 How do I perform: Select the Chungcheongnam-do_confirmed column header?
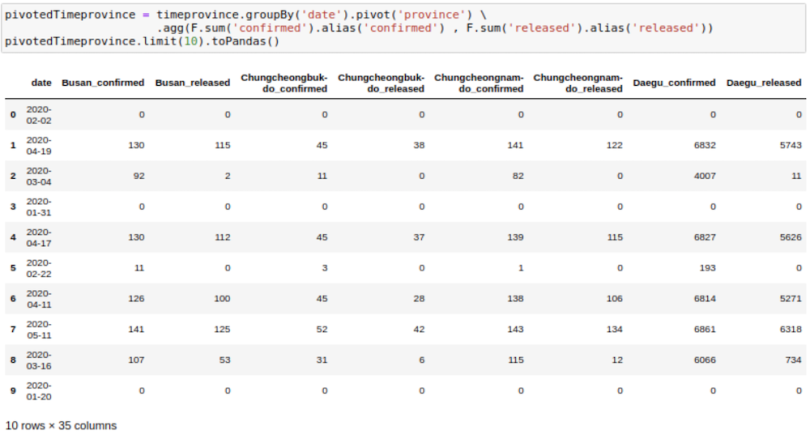[x=479, y=83]
